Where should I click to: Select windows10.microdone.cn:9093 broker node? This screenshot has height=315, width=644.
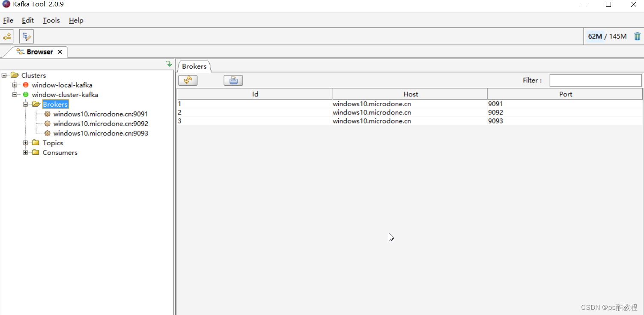(x=101, y=133)
